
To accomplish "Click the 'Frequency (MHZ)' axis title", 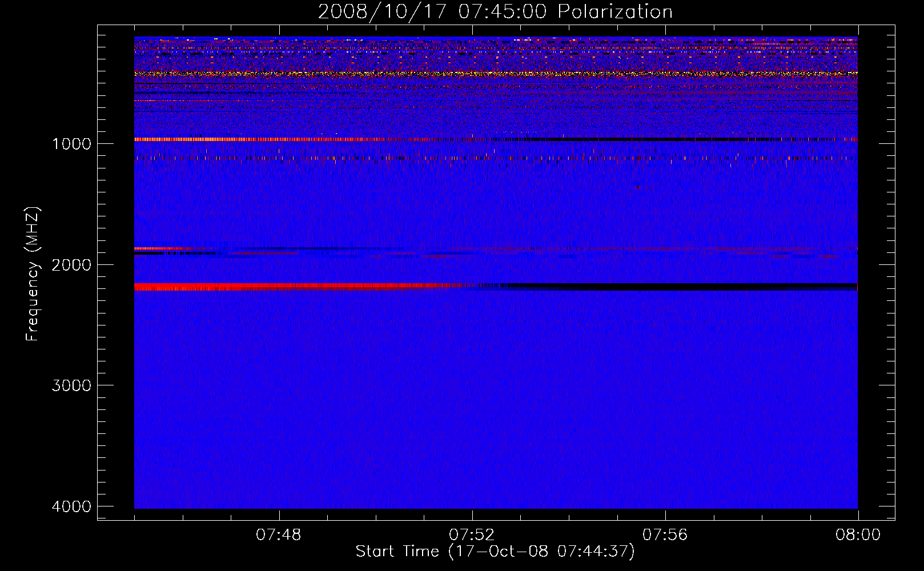I will (x=33, y=274).
